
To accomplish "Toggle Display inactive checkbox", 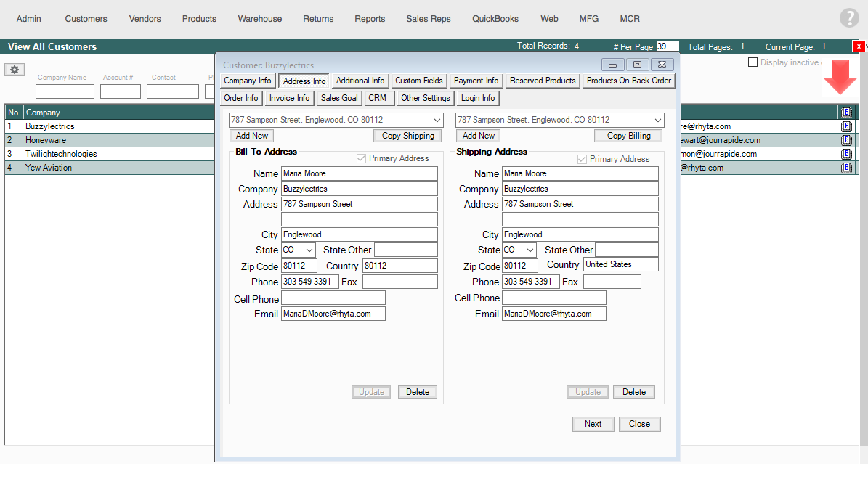I will tap(753, 62).
